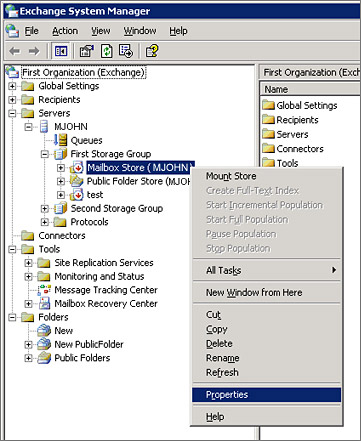
Task: Collapse the Folders node
Action: (x=12, y=317)
